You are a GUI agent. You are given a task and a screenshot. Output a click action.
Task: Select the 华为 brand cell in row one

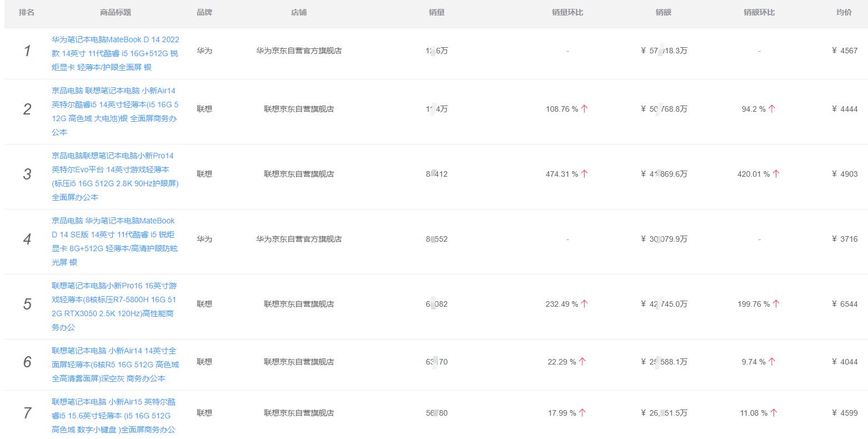pyautogui.click(x=204, y=51)
